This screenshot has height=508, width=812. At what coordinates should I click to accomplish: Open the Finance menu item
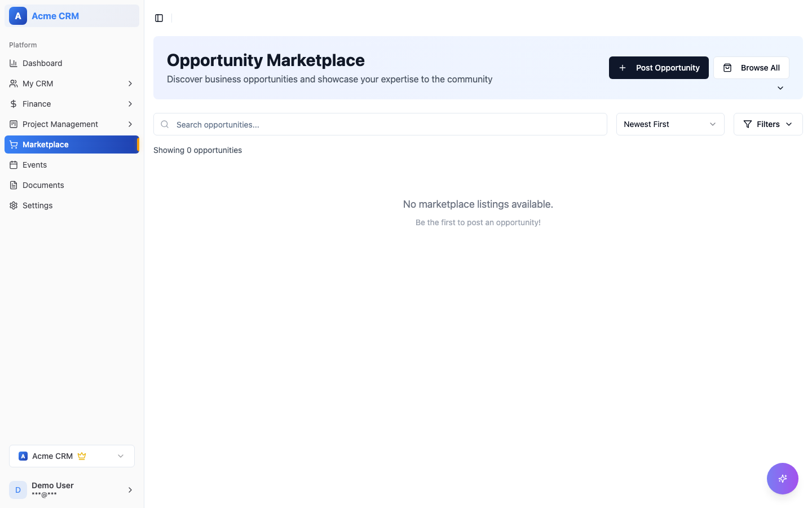tap(72, 104)
